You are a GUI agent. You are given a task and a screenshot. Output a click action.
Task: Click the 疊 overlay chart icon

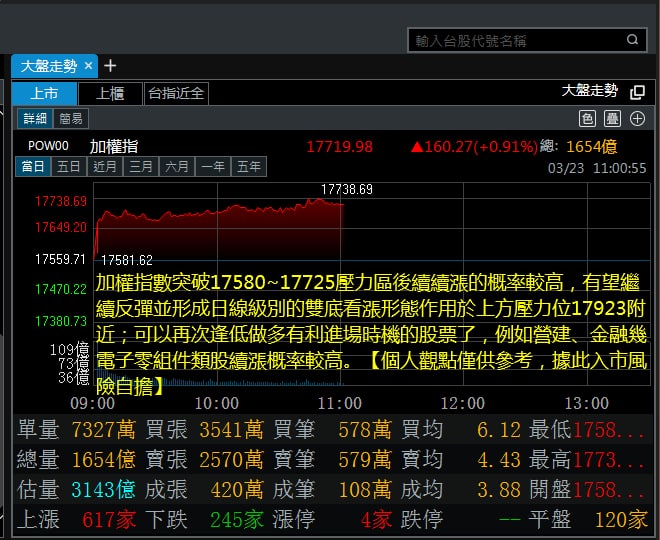pos(612,119)
